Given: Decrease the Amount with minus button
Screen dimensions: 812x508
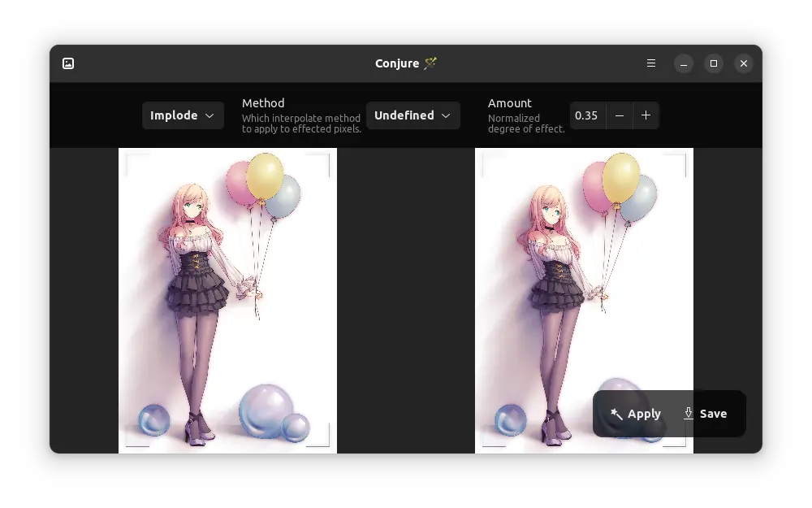Looking at the screenshot, I should click(620, 115).
